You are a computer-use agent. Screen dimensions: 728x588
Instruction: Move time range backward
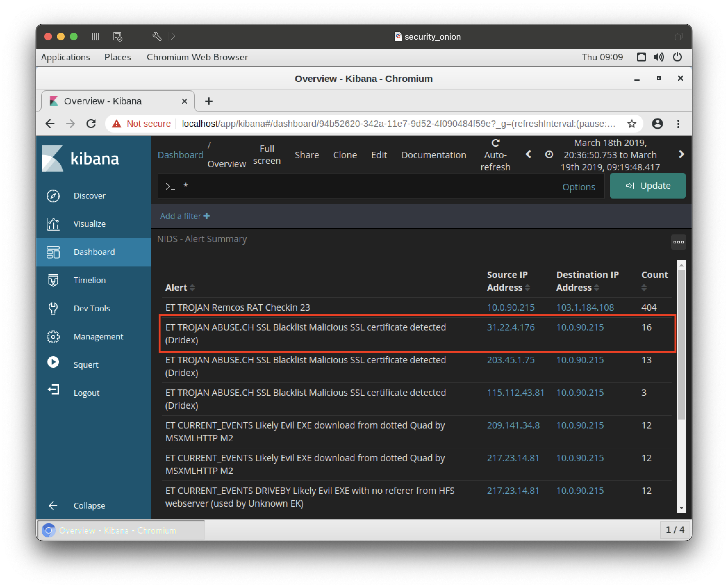tap(528, 154)
